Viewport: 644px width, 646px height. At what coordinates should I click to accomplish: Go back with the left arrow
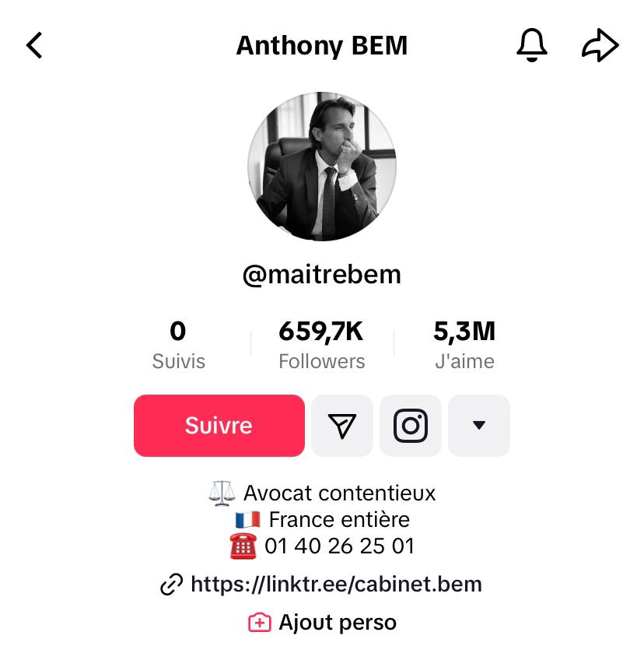tap(34, 45)
